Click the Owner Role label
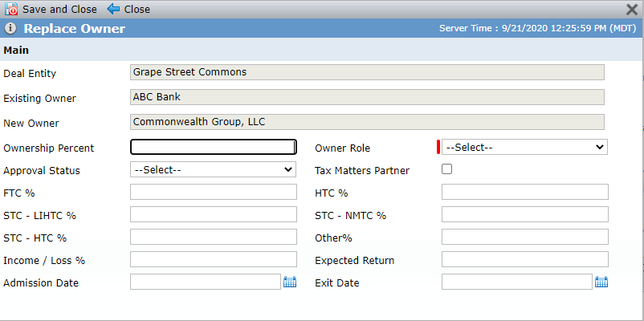 [342, 148]
